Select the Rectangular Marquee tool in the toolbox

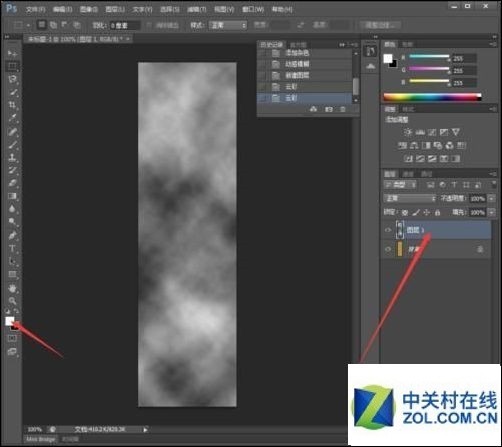12,66
